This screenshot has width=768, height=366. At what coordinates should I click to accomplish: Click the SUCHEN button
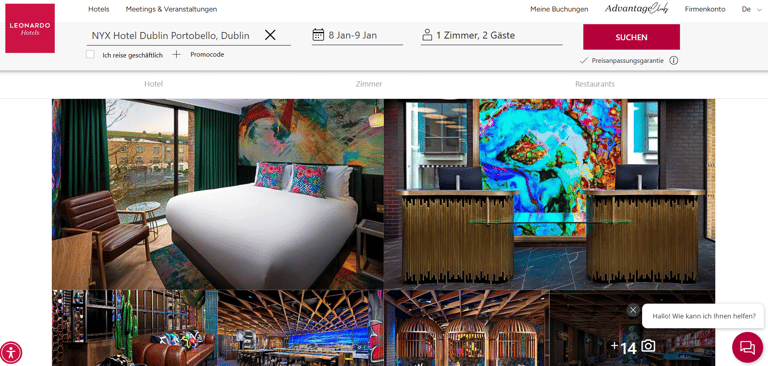tap(631, 37)
